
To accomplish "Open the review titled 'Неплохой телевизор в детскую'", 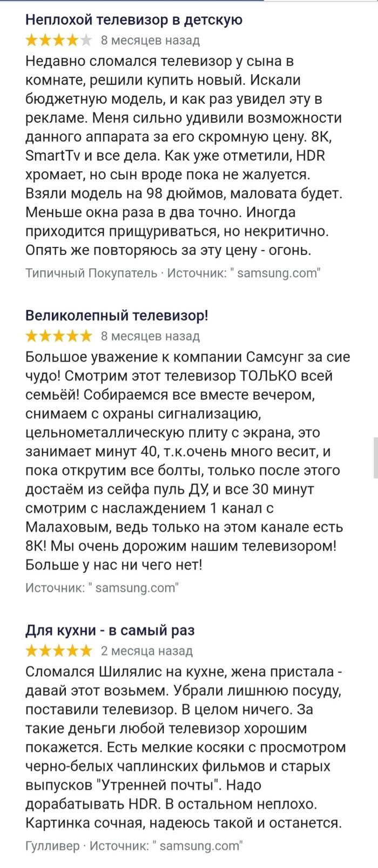I will tap(134, 20).
